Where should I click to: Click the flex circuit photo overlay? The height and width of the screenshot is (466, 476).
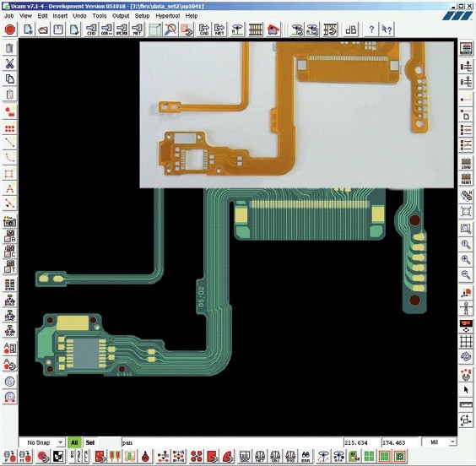point(296,115)
